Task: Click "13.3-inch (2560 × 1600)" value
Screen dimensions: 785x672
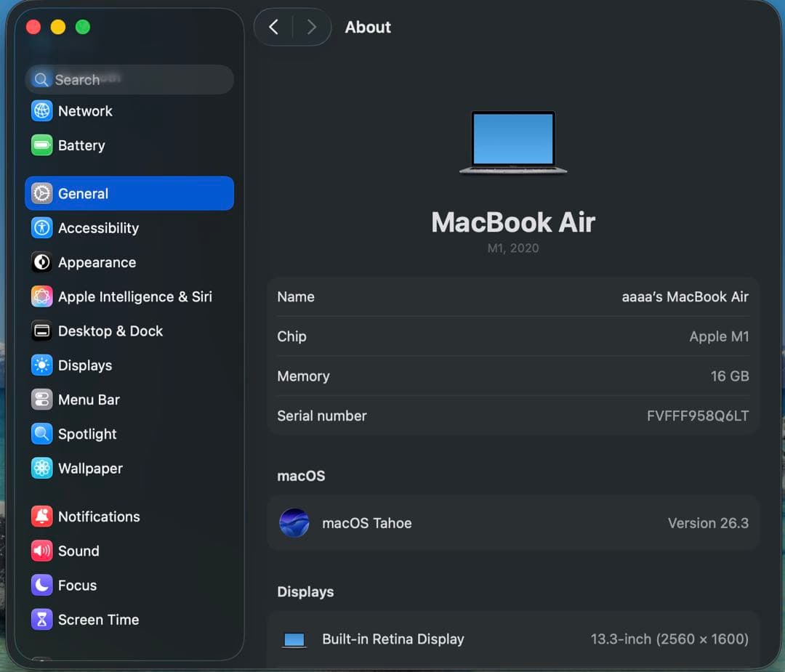Action: (x=669, y=639)
